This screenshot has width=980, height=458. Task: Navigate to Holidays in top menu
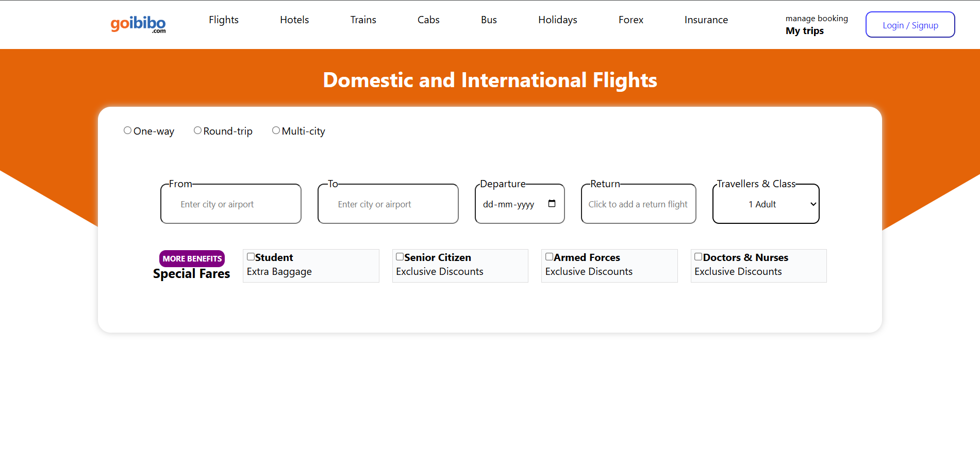click(558, 20)
